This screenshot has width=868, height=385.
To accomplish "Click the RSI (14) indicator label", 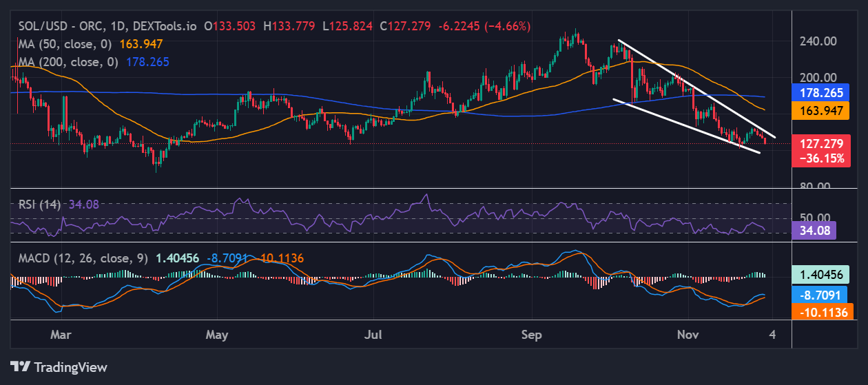I will tap(38, 204).
